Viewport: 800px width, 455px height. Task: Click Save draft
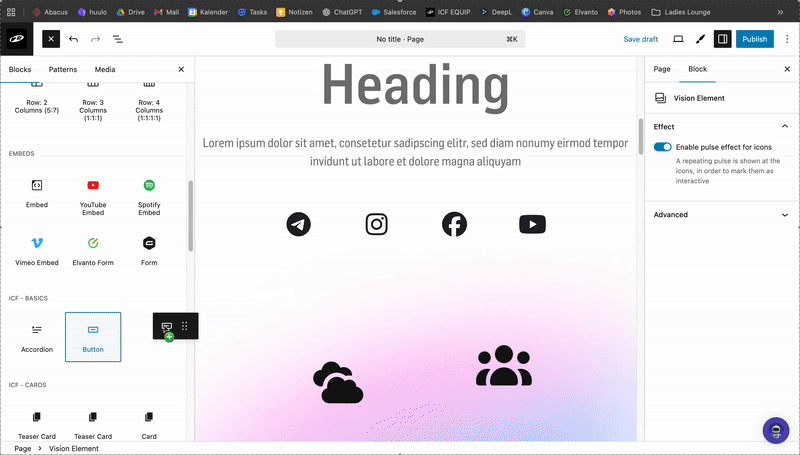[640, 39]
